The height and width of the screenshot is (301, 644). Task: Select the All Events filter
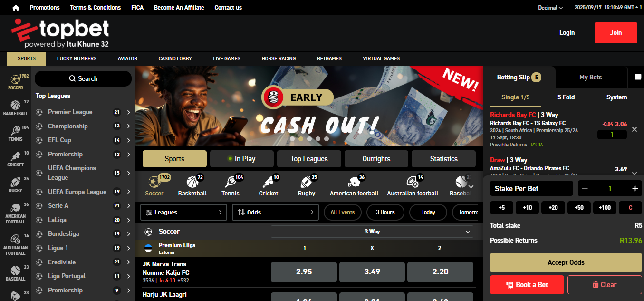tap(342, 212)
